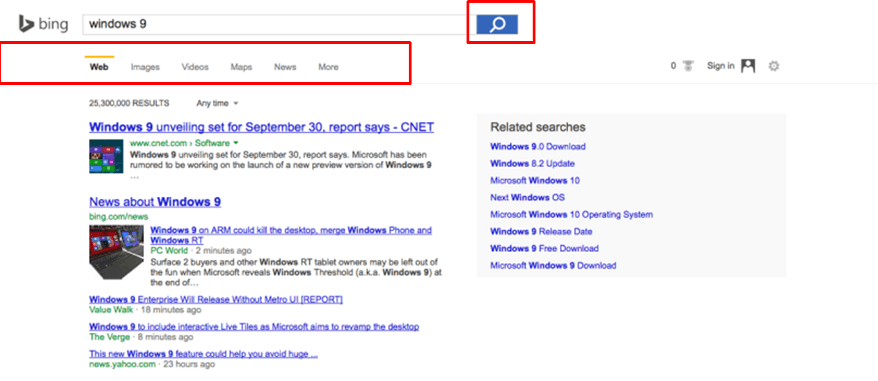Expand the Any time filter dropdown
878x381 pixels.
pyautogui.click(x=217, y=103)
